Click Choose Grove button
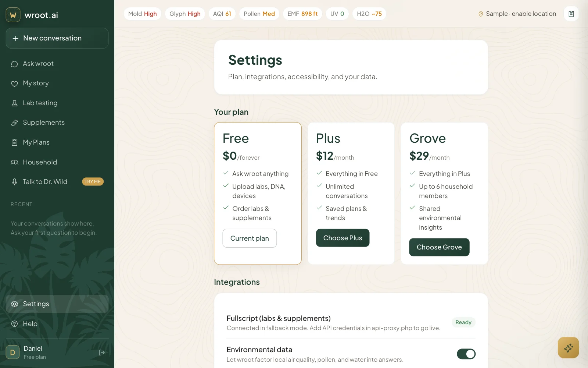This screenshot has width=588, height=368. point(439,247)
